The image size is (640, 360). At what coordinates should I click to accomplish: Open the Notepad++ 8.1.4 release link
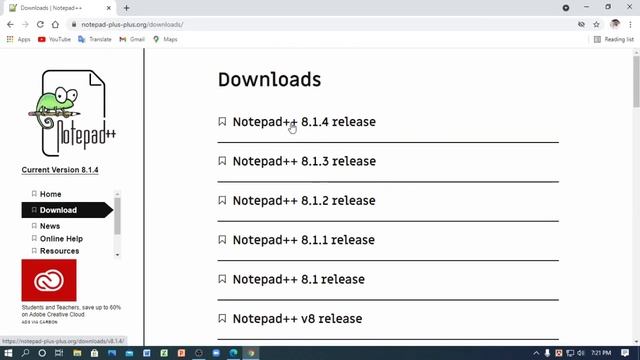pos(304,122)
